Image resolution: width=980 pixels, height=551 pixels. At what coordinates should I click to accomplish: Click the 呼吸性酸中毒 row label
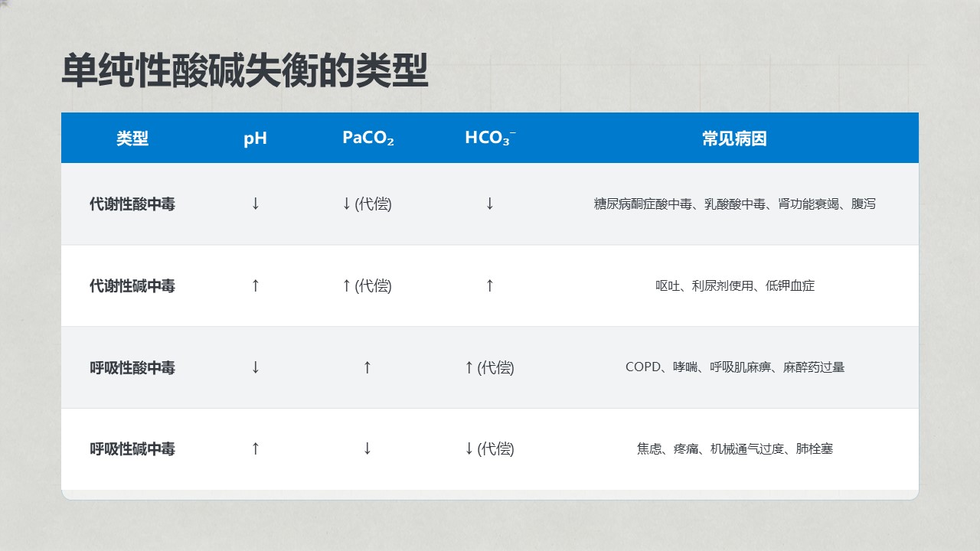[x=132, y=368]
